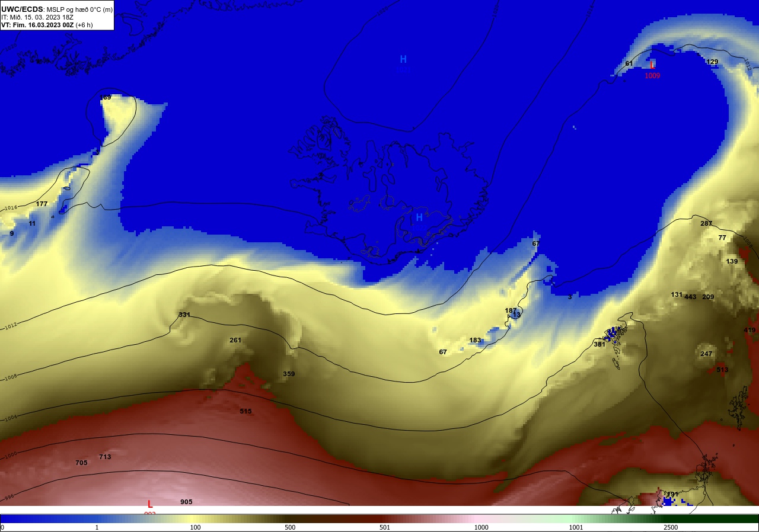Viewport: 759px width, 532px height.
Task: Click the value 381 near the islands
Action: (599, 344)
